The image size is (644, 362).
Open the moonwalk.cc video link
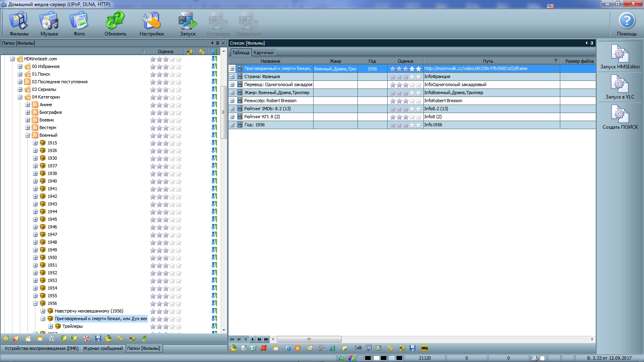pyautogui.click(x=476, y=68)
